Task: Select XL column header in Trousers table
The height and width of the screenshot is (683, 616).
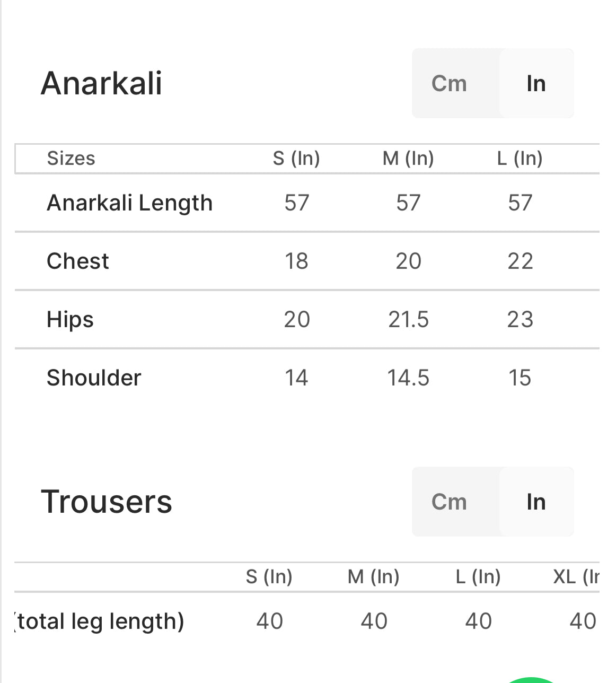Action: (x=576, y=576)
